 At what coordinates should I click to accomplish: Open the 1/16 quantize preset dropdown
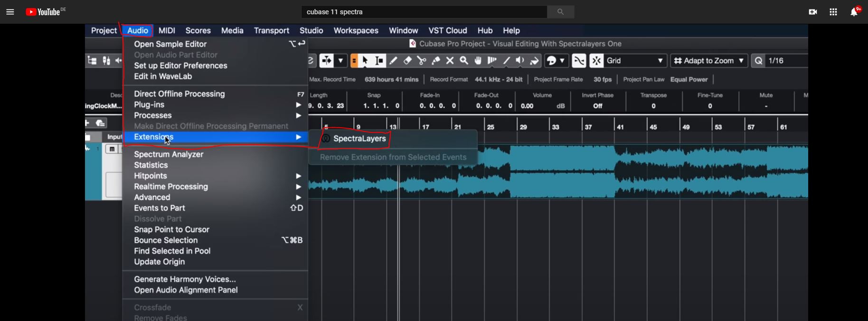coord(786,61)
